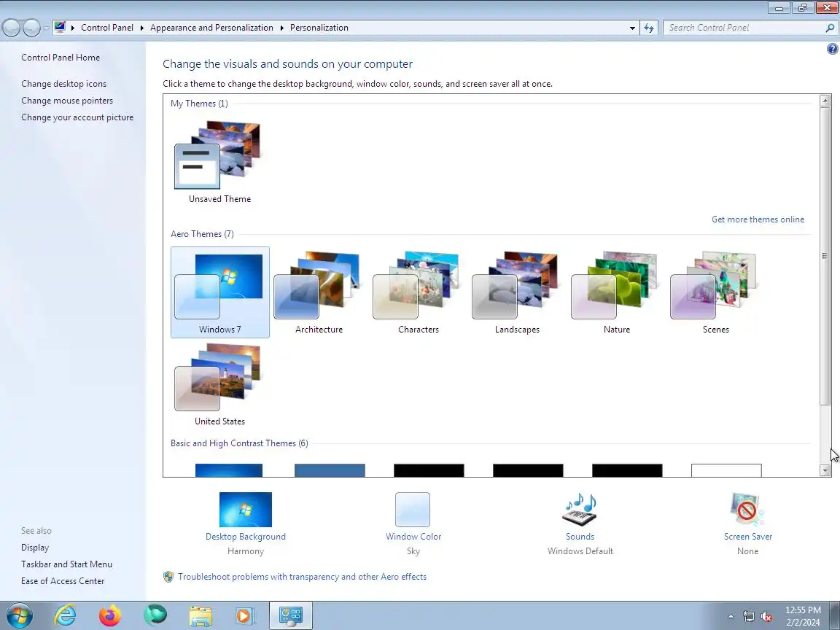Expand the recent pages dropdown arrow
Screen dimensions: 840x630
(x=46, y=28)
